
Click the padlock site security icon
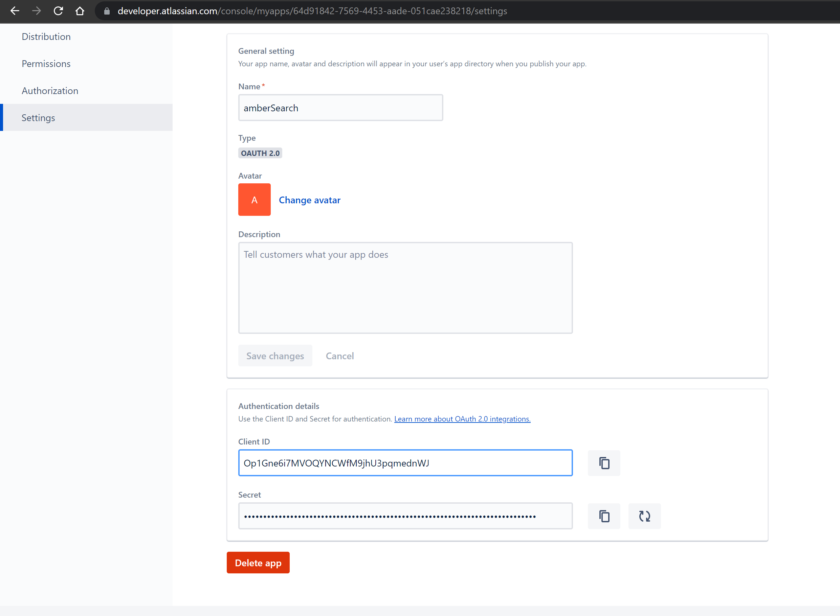(107, 11)
